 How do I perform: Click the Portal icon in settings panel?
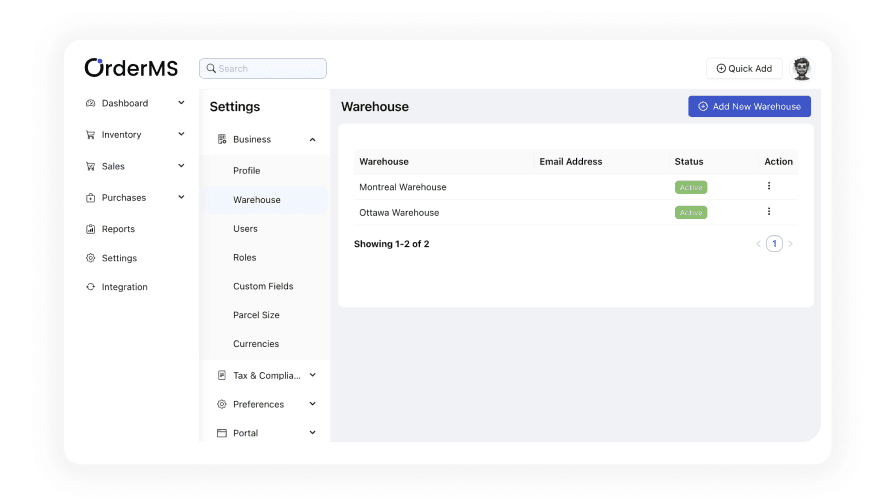222,433
